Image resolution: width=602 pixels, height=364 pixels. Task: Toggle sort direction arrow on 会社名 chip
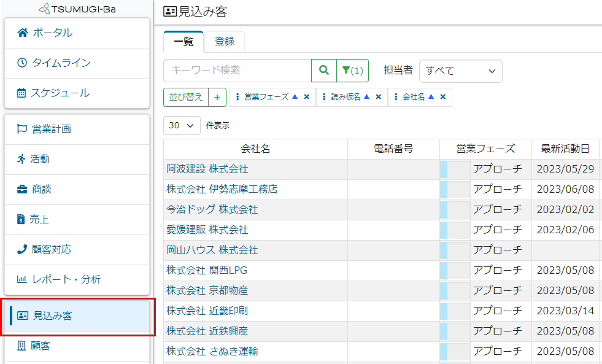pyautogui.click(x=431, y=97)
